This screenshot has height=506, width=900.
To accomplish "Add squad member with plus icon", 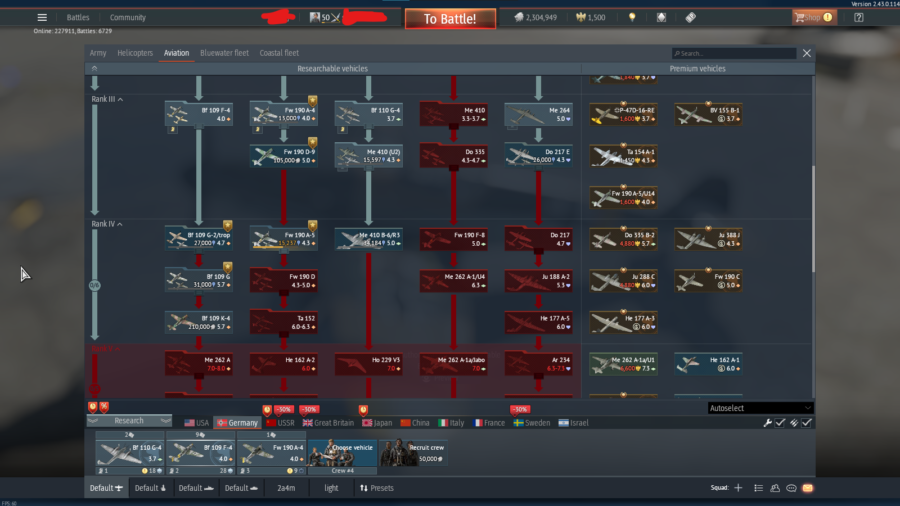I will point(738,488).
